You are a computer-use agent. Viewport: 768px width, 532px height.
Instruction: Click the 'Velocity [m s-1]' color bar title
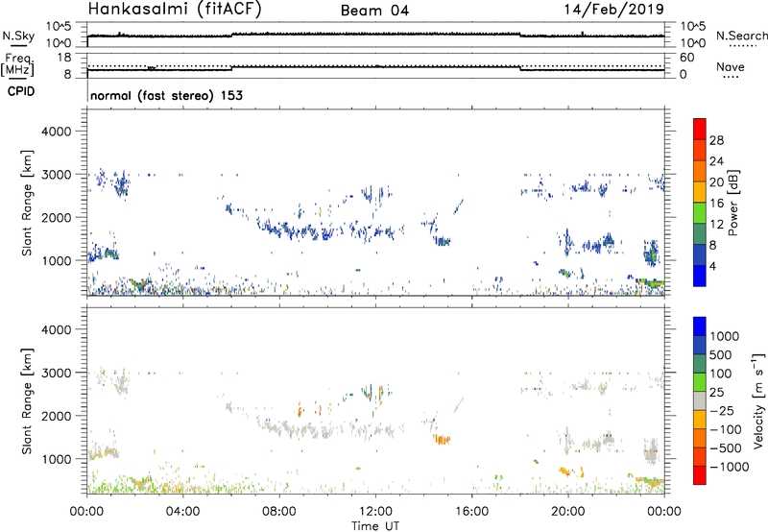pos(759,400)
